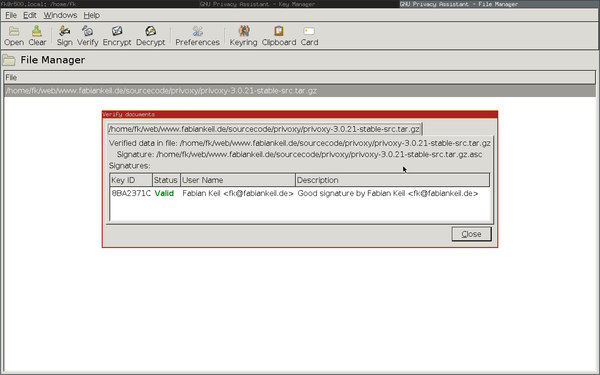
Task: Switch to the Key Manager window title
Action: tap(257, 4)
